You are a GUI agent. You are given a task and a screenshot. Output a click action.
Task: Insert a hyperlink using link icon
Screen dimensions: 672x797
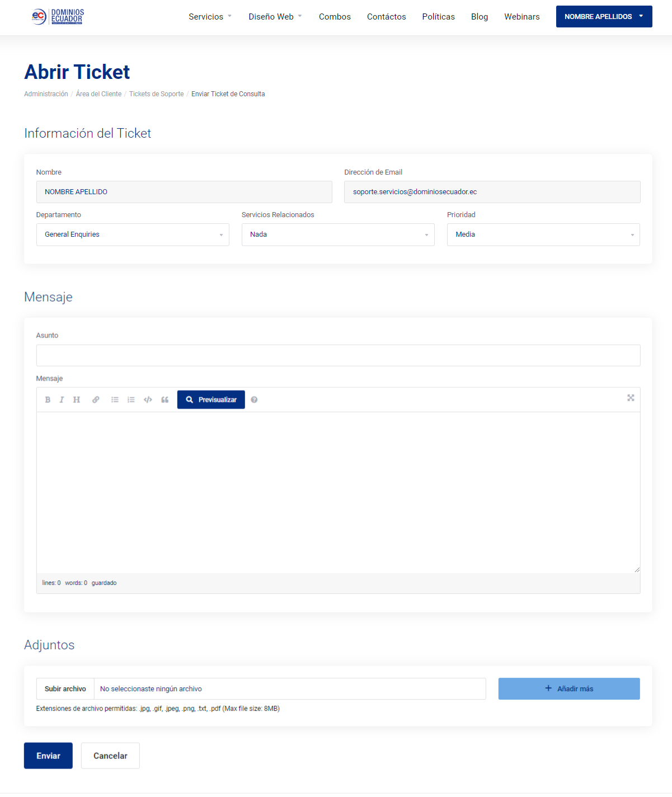pos(96,400)
